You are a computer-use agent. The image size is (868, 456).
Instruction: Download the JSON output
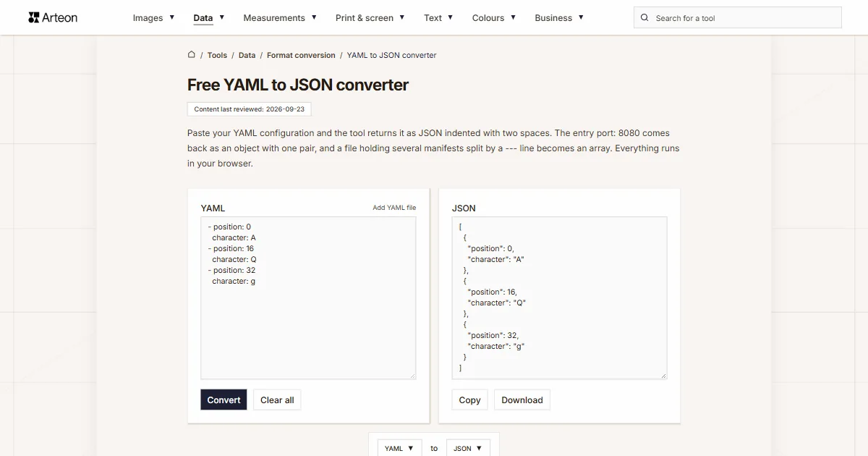click(x=522, y=400)
